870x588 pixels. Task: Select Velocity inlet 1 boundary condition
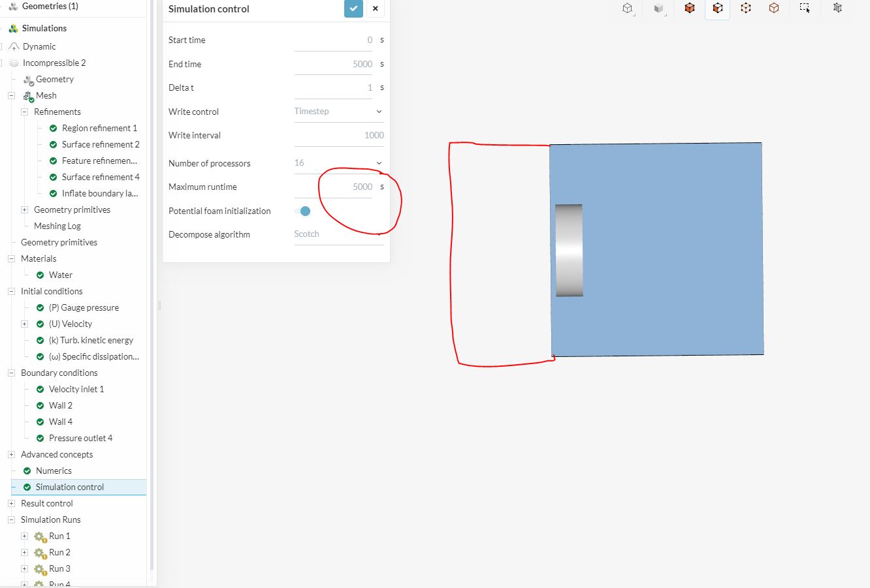point(76,389)
